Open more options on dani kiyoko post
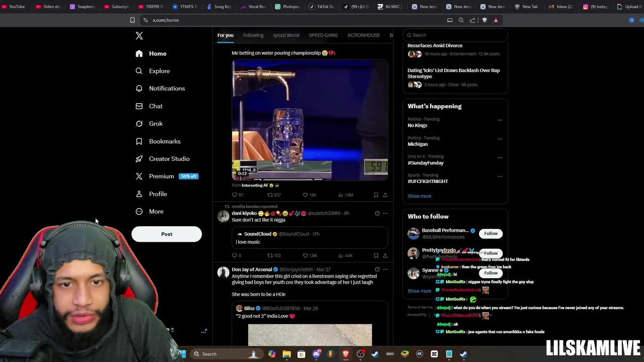644x362 pixels. pos(385,214)
